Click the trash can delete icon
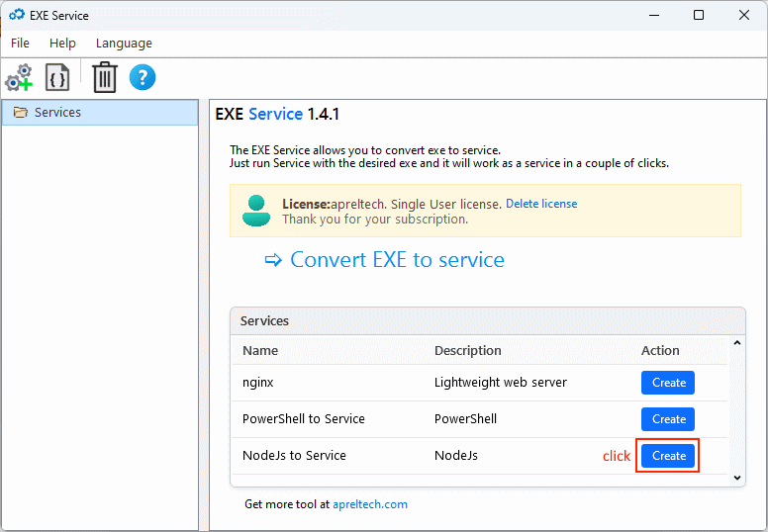768x532 pixels. [x=104, y=77]
